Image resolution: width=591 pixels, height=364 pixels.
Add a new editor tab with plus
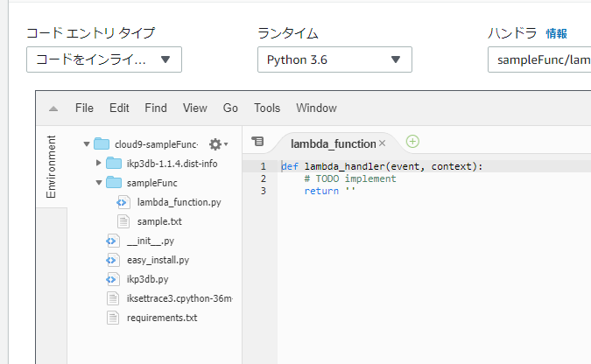[413, 142]
